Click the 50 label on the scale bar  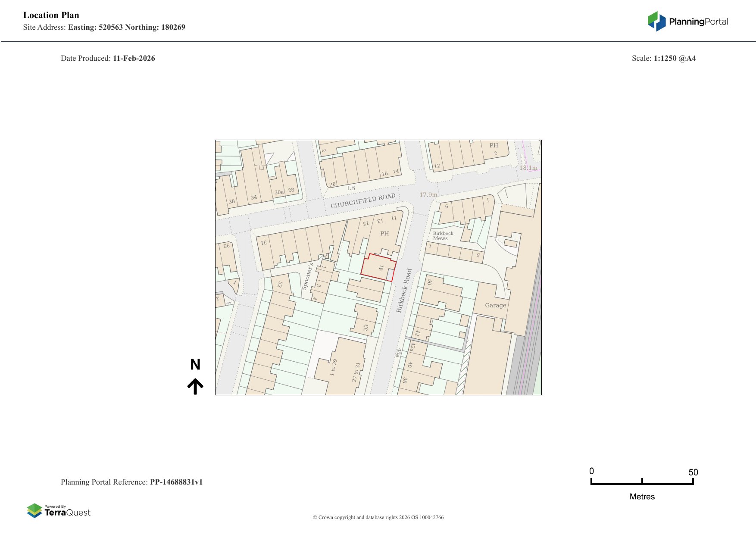coord(693,472)
